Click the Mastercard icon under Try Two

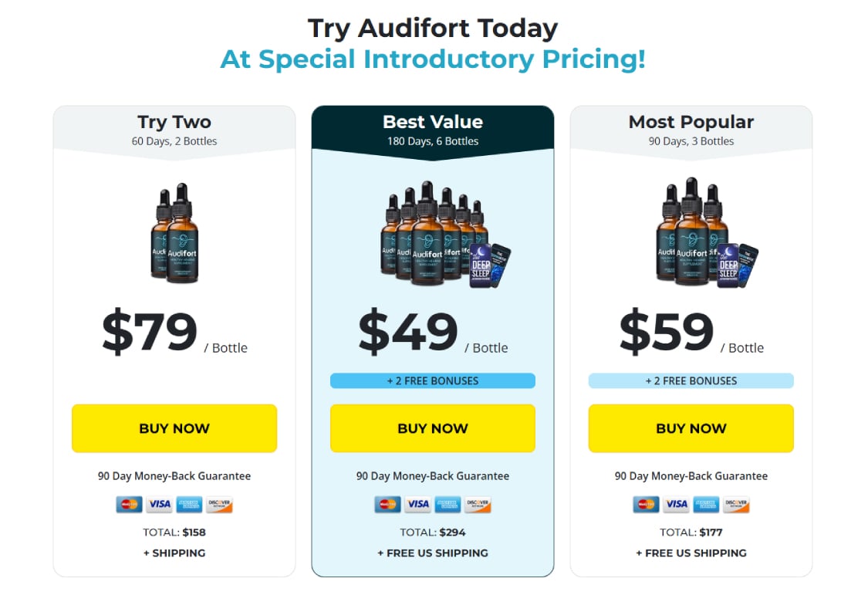tap(128, 504)
